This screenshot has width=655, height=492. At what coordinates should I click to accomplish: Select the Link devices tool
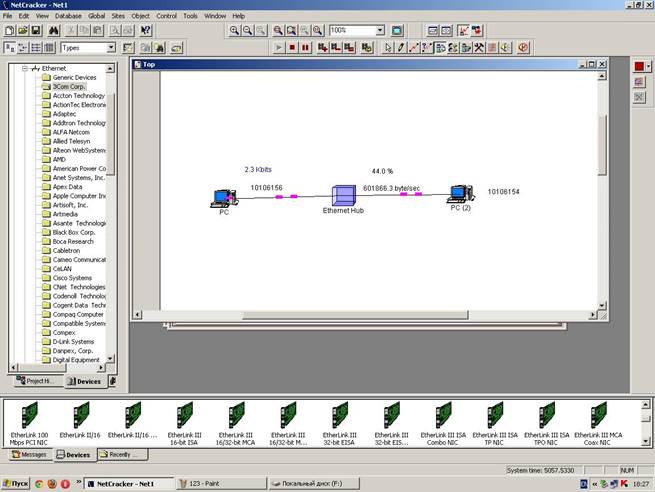414,48
